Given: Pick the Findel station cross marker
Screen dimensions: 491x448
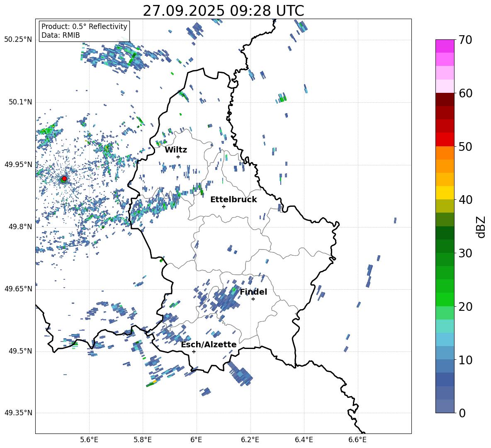Looking at the screenshot, I should coord(253,299).
